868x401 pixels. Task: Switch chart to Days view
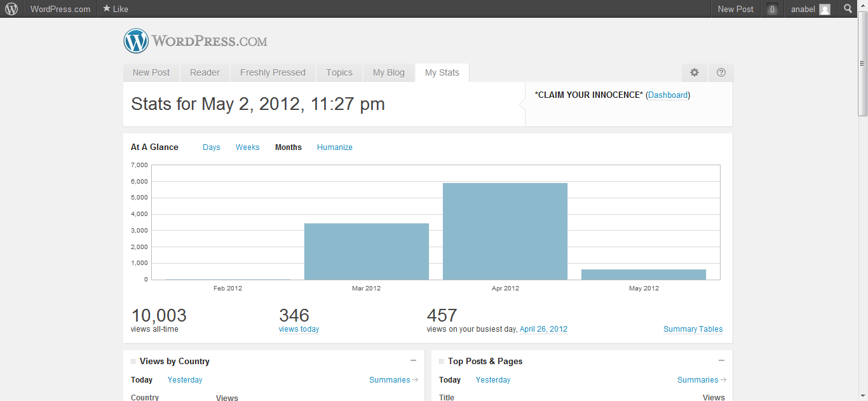(211, 147)
